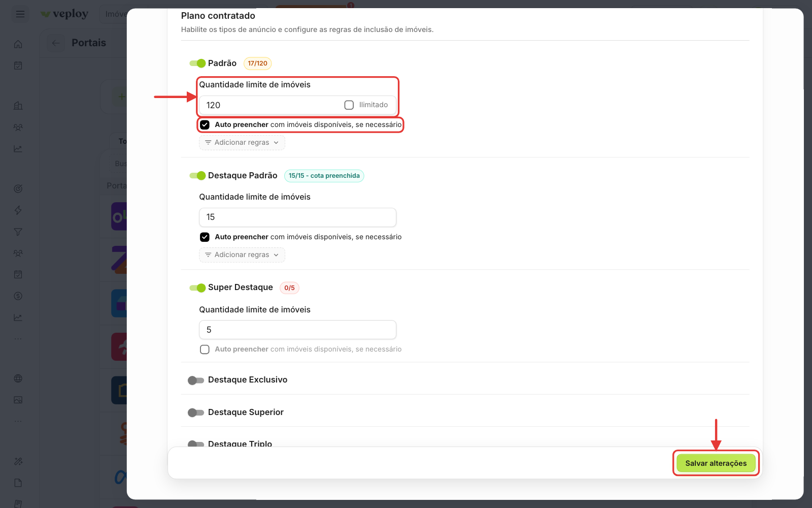Viewport: 812px width, 508px height.
Task: Click the 0/5 badge
Action: tap(289, 288)
